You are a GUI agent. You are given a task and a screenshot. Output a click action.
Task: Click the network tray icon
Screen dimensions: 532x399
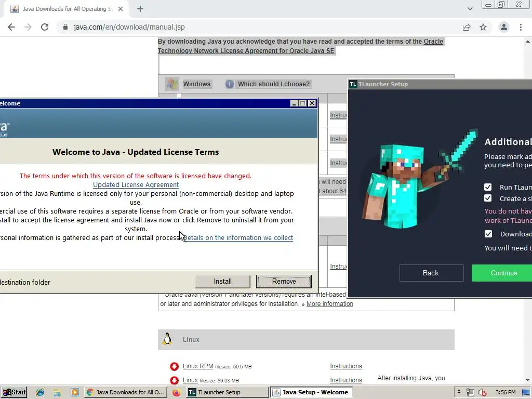[x=470, y=393]
